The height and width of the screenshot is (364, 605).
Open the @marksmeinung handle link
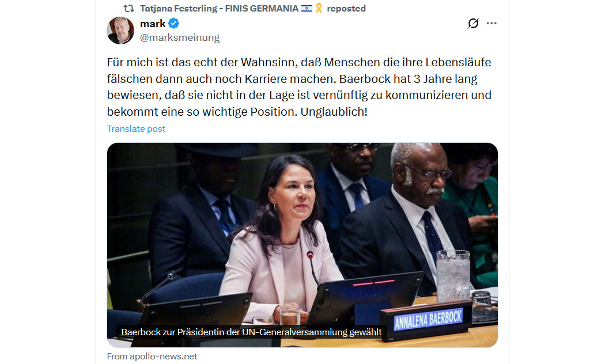coord(180,37)
